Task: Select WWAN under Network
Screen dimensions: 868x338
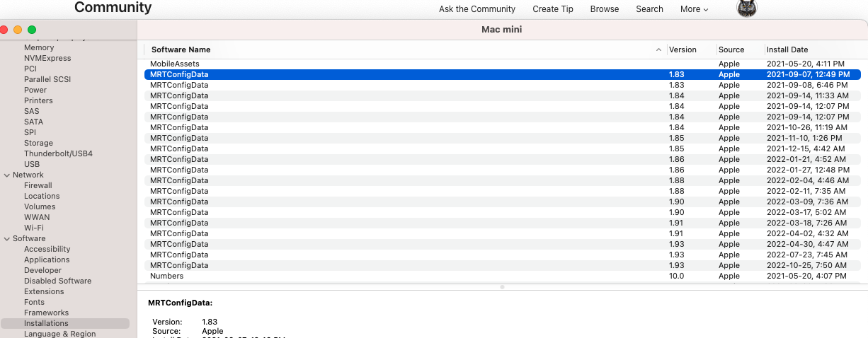Action: pyautogui.click(x=37, y=217)
